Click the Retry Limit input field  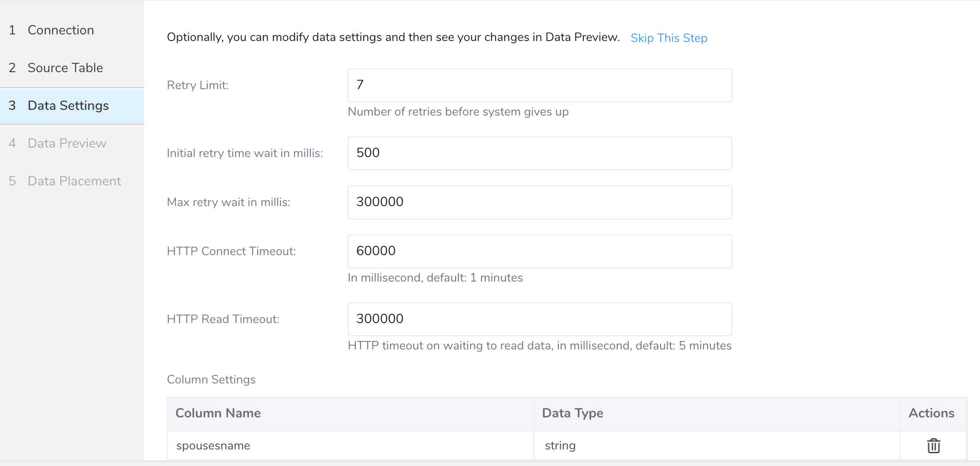[539, 85]
